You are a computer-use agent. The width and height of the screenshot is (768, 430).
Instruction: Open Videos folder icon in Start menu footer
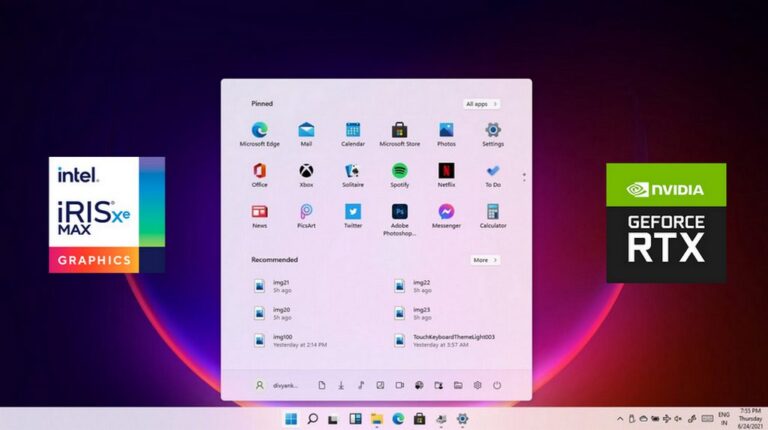(x=400, y=385)
